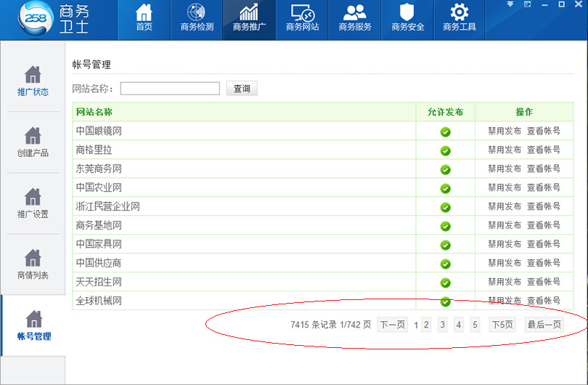This screenshot has height=385, width=588.
Task: Click the 查询 search button
Action: click(x=242, y=88)
